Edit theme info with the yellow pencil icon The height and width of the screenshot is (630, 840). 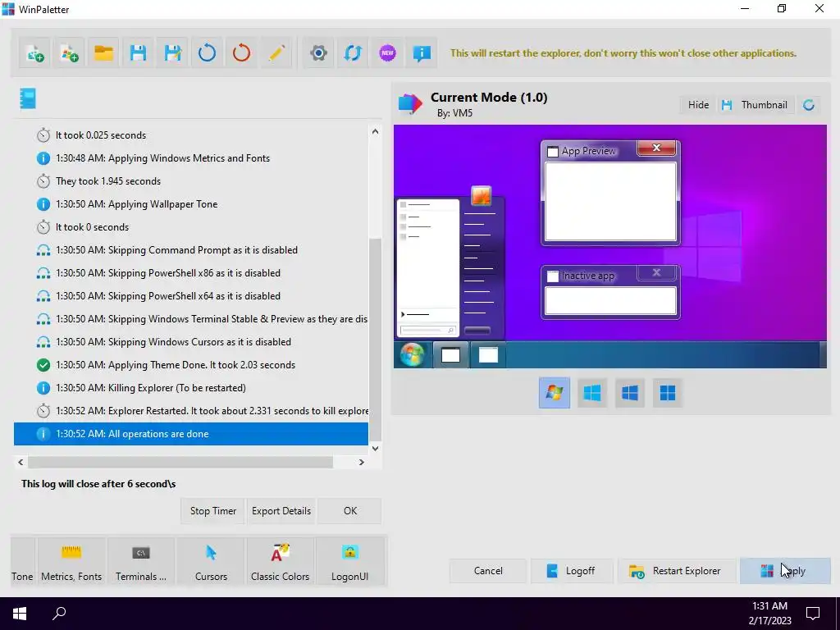276,53
